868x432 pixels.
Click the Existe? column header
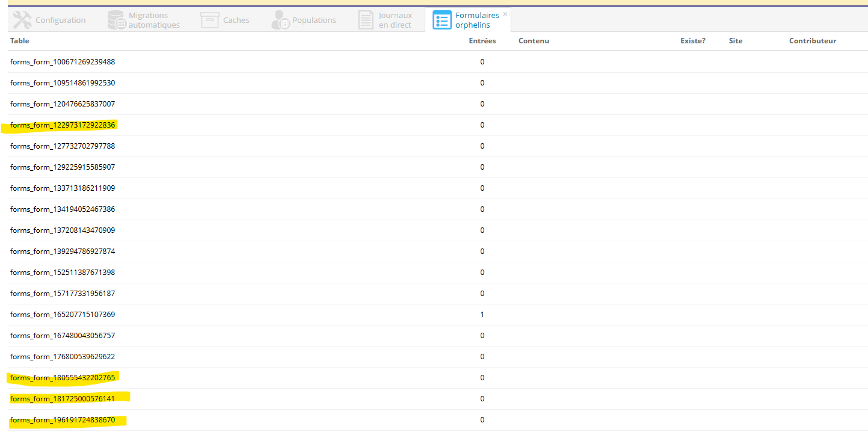[x=692, y=41]
